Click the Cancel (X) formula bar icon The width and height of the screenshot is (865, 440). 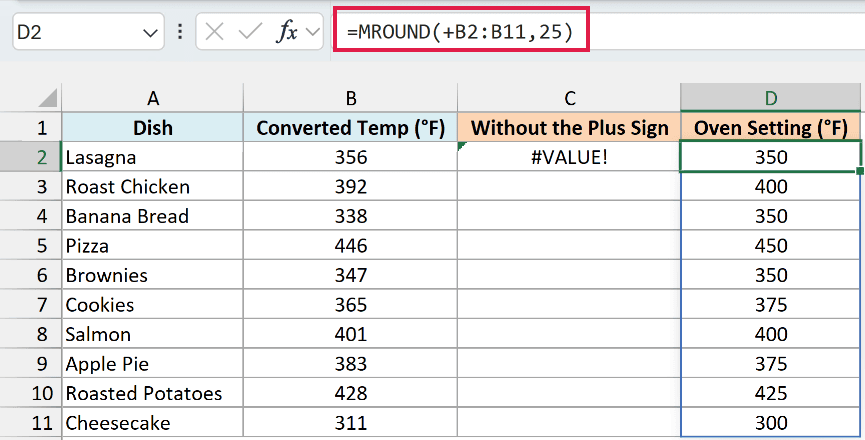[x=214, y=32]
